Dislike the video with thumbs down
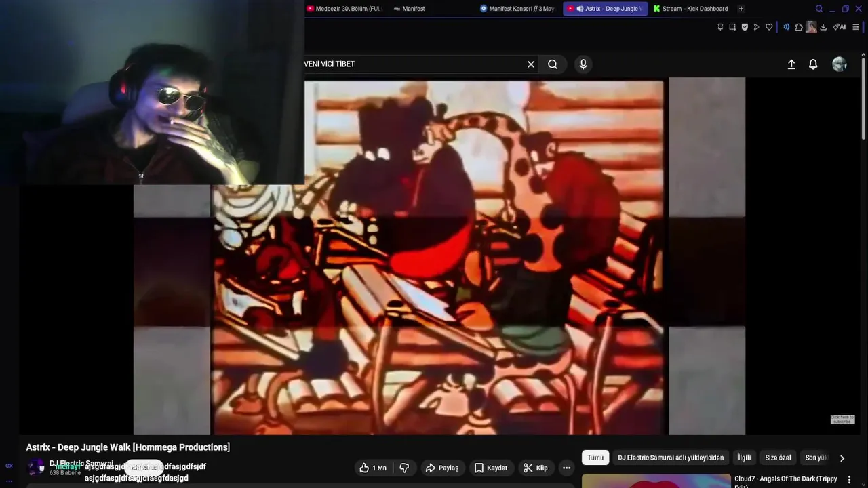The height and width of the screenshot is (488, 868). pyautogui.click(x=404, y=468)
